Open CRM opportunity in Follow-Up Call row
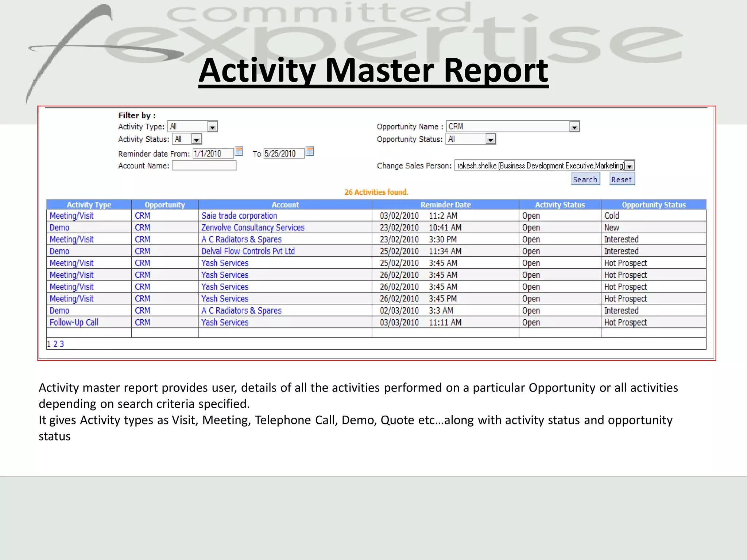This screenshot has height=560, width=747. [x=143, y=322]
